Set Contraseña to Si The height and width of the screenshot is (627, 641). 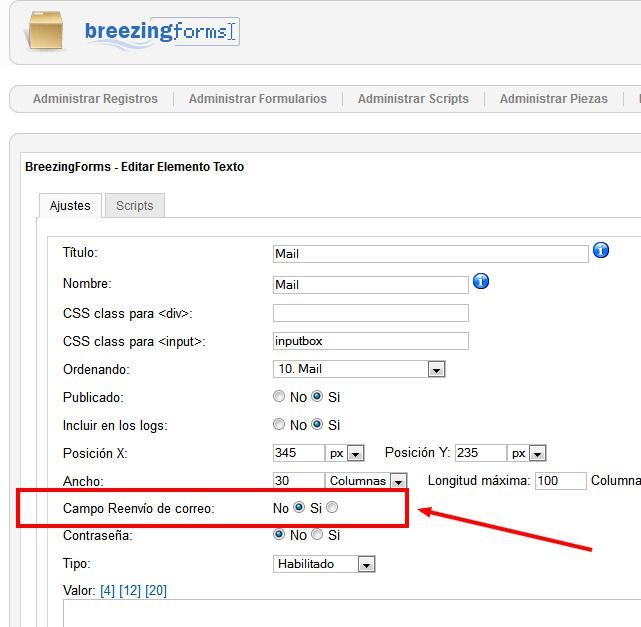point(317,534)
